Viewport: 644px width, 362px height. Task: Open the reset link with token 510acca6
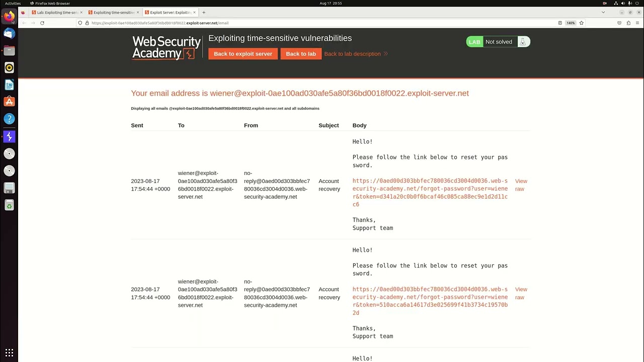pyautogui.click(x=430, y=301)
